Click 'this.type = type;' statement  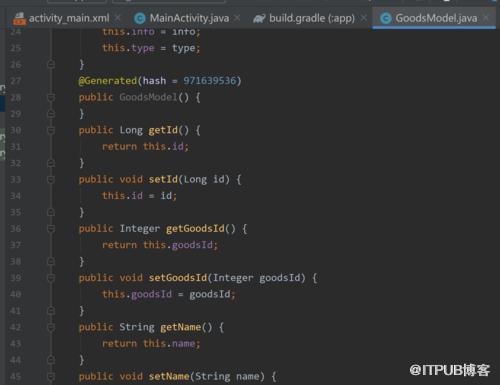pyautogui.click(x=151, y=48)
